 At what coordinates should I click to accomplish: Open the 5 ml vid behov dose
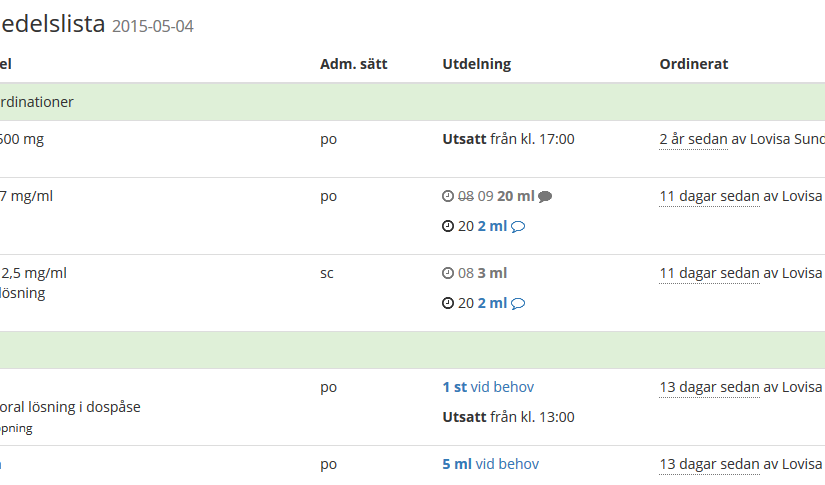point(490,464)
